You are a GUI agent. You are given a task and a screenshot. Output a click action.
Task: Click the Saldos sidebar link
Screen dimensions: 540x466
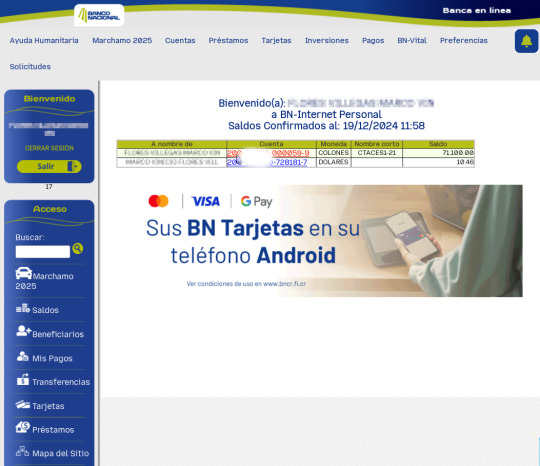coord(45,310)
